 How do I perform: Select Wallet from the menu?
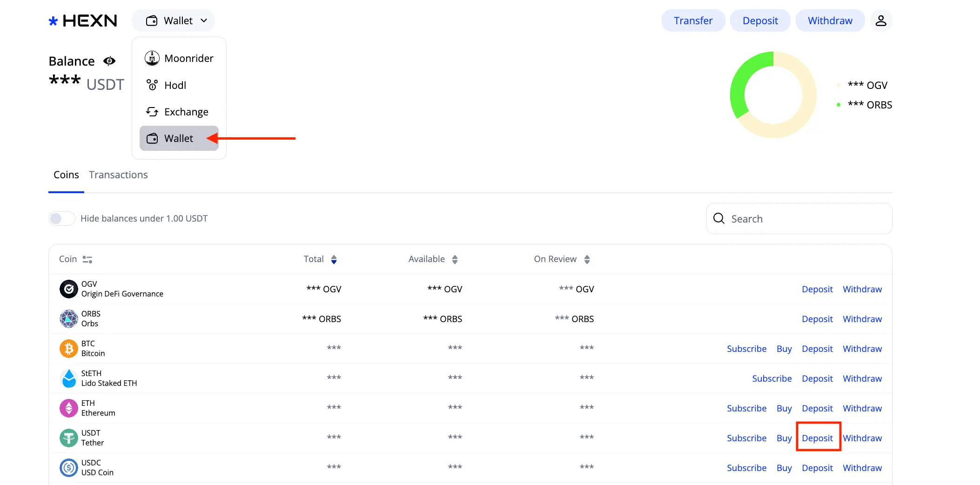[x=179, y=138]
